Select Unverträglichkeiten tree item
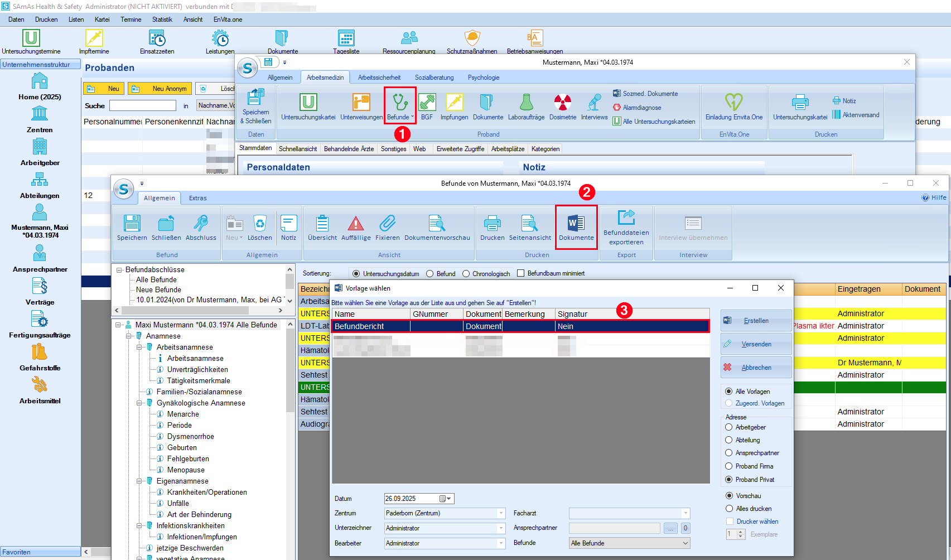The image size is (951, 560). click(x=197, y=369)
